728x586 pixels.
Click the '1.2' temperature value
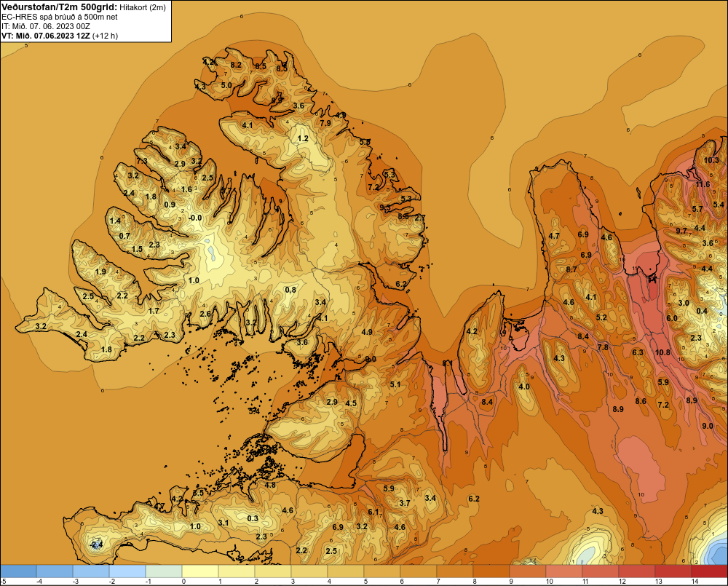pyautogui.click(x=303, y=138)
